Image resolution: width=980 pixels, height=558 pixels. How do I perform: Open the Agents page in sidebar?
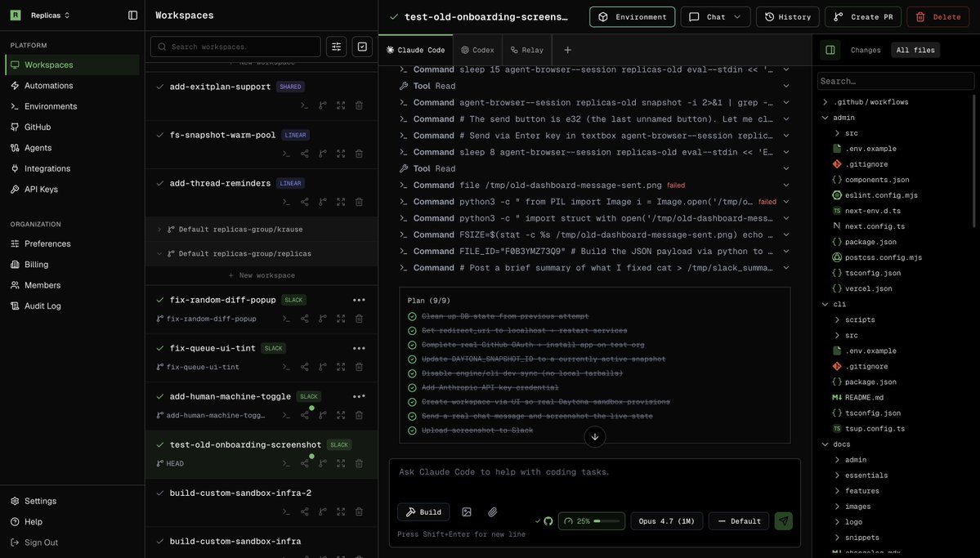point(72,148)
